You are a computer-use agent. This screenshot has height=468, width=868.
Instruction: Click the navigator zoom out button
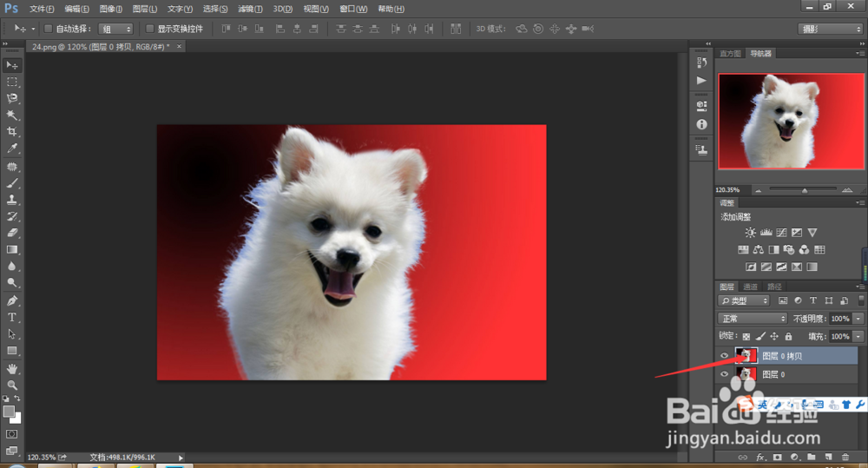tap(759, 190)
